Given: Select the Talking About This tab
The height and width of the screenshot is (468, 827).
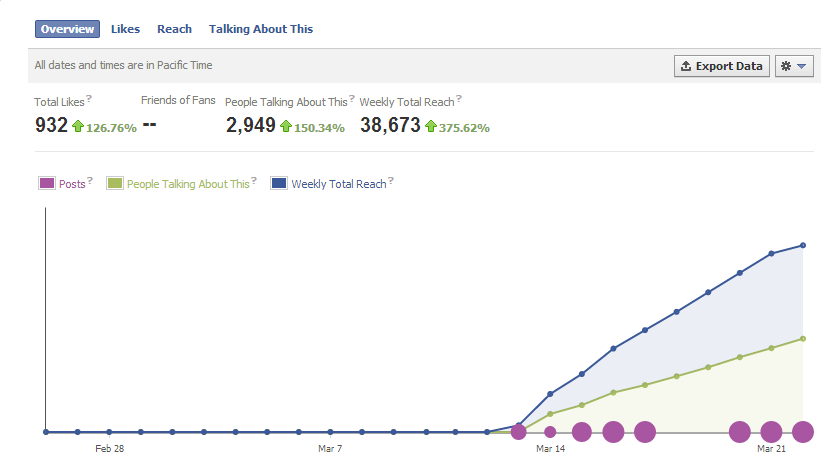Looking at the screenshot, I should 261,29.
